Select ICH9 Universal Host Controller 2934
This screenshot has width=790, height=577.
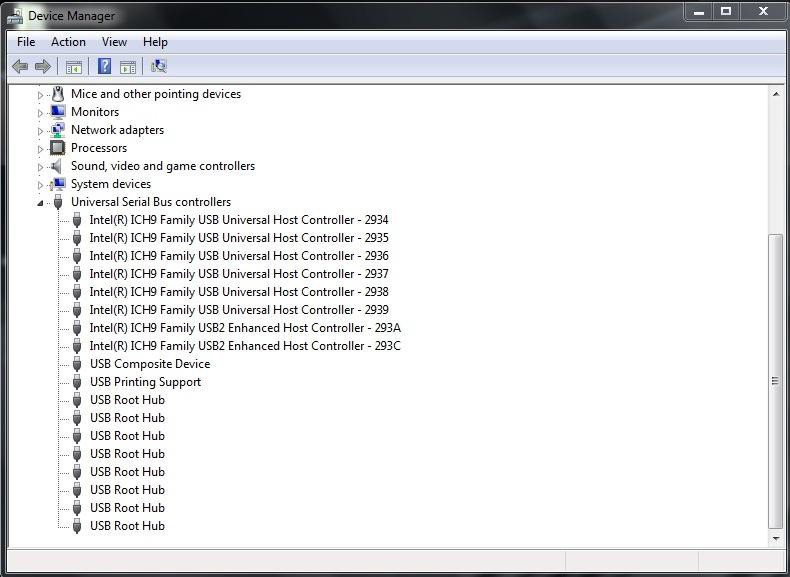(238, 220)
